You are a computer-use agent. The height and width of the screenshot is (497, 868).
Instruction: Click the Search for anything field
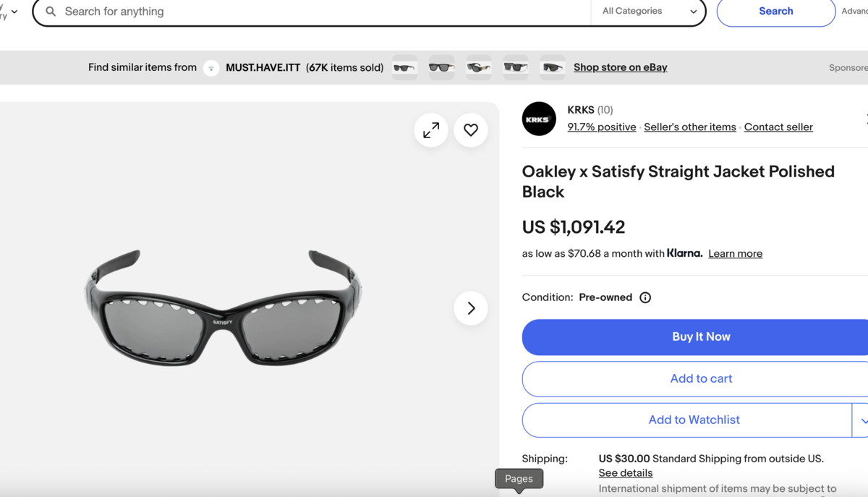pos(318,12)
